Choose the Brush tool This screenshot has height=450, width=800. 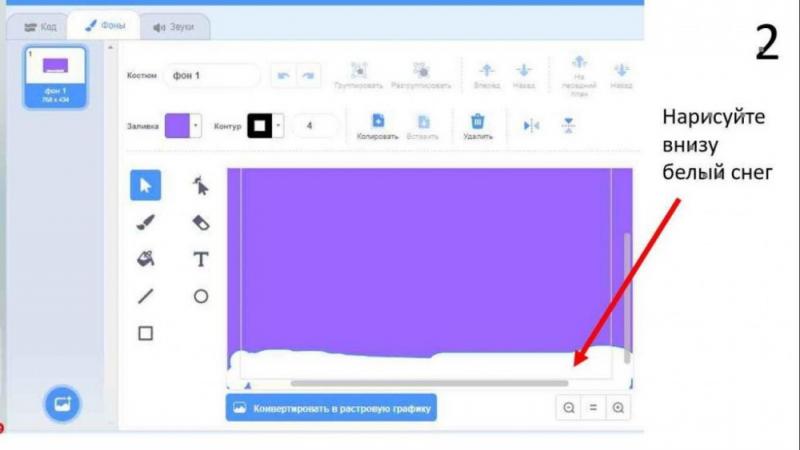coord(145,222)
